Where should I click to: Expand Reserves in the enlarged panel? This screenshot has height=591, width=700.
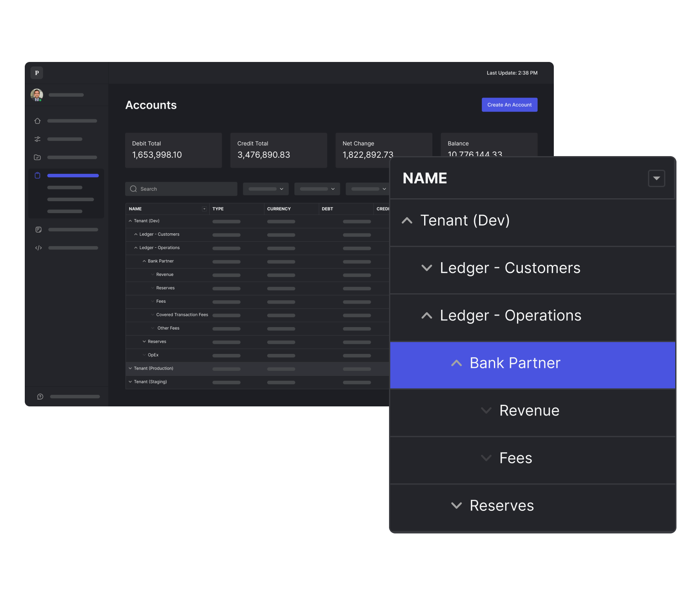click(x=456, y=506)
